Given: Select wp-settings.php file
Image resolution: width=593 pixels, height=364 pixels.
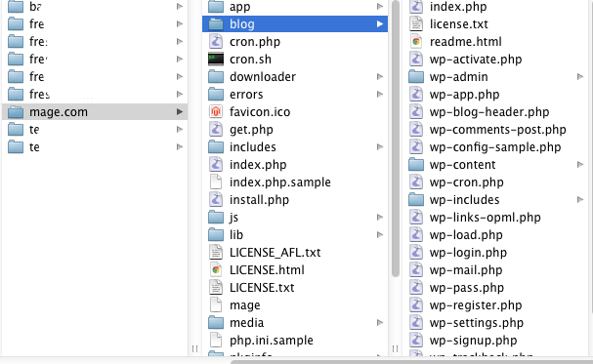Looking at the screenshot, I should click(x=476, y=323).
